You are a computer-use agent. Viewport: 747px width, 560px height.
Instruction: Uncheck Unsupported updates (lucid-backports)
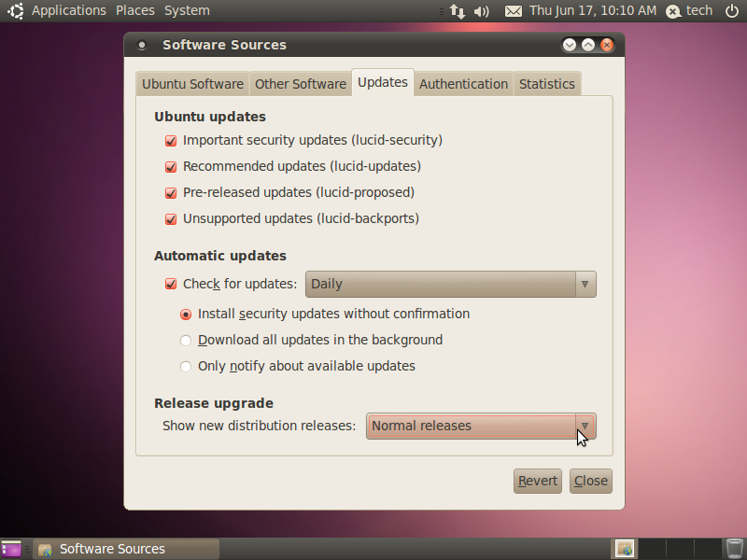[171, 219]
